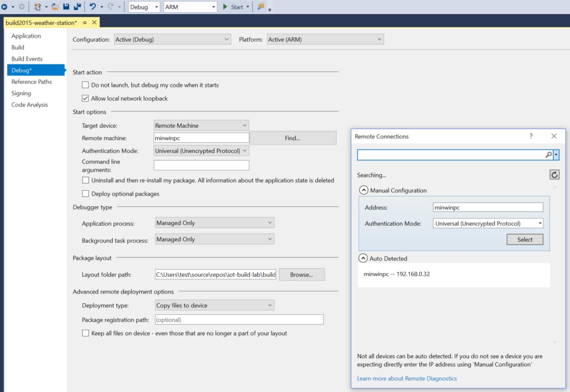Select the Build properties page

coord(18,47)
